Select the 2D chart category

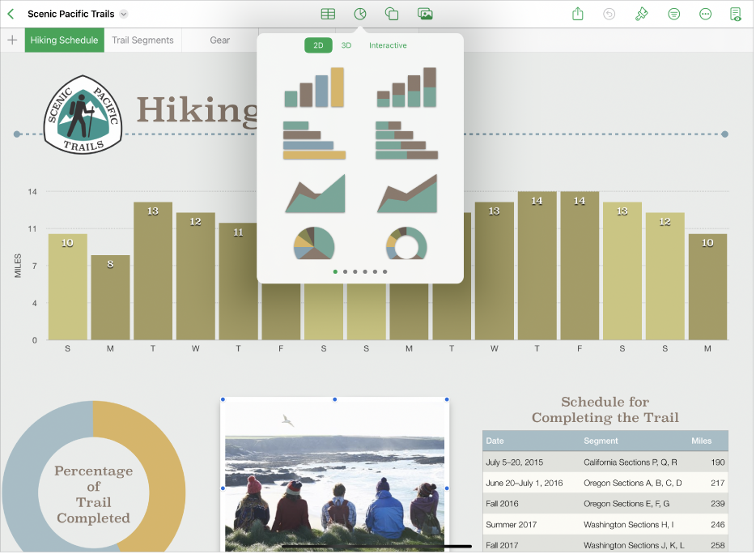(318, 45)
